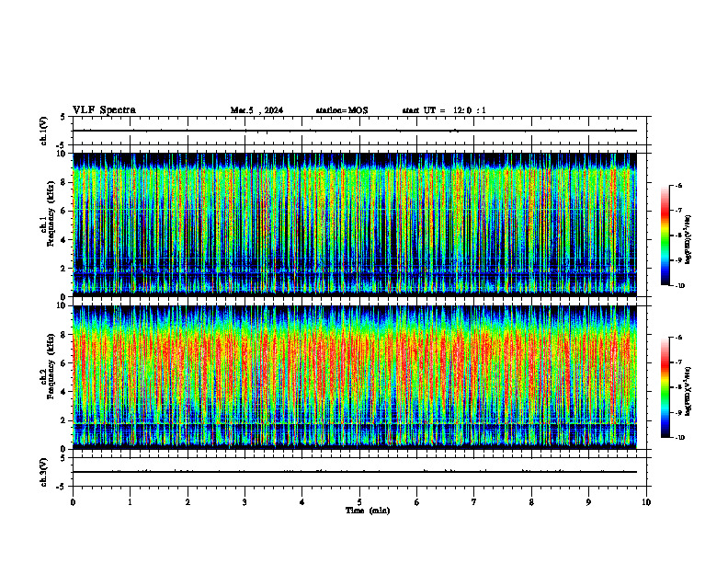Click time axis tick label "3"
The height and width of the screenshot is (563, 728).
click(245, 502)
